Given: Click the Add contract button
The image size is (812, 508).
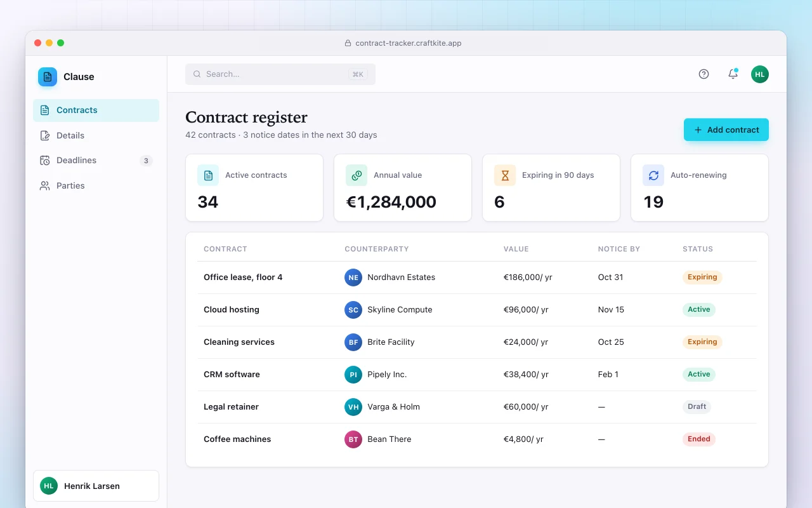Looking at the screenshot, I should tap(726, 130).
